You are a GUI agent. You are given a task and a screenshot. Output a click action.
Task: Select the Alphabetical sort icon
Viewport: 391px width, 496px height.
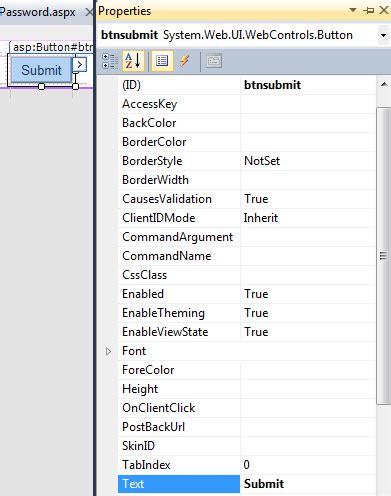[133, 61]
